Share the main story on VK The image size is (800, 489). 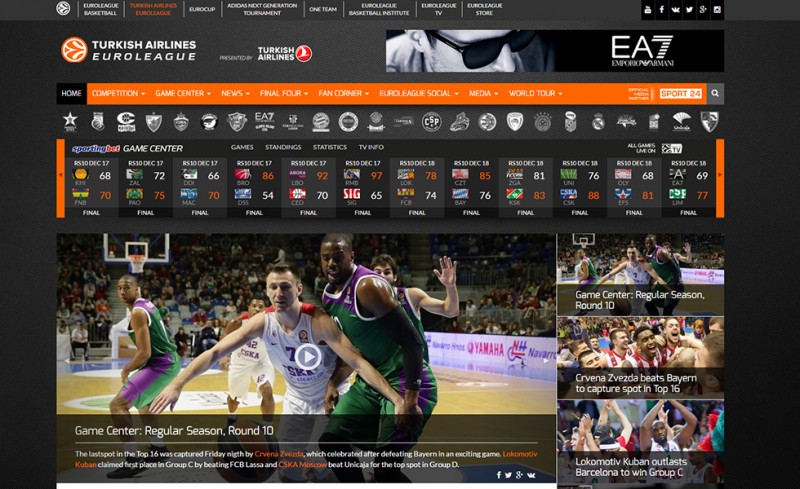coord(531,475)
